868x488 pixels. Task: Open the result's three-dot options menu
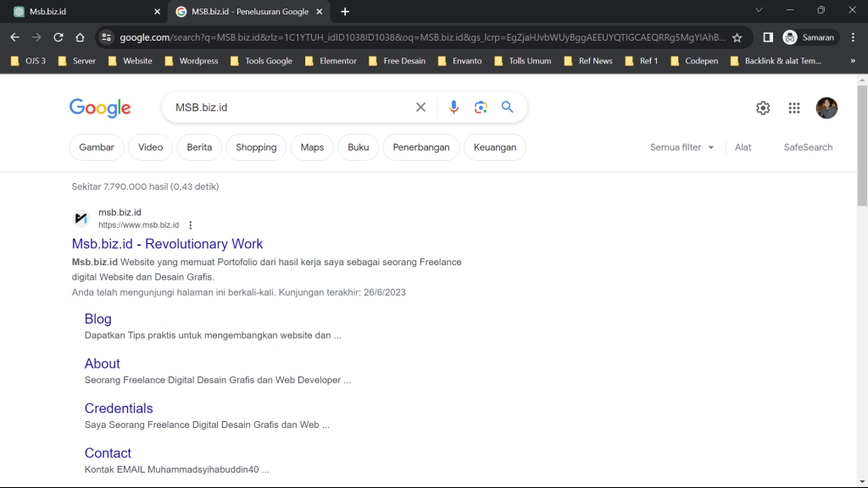coord(191,225)
